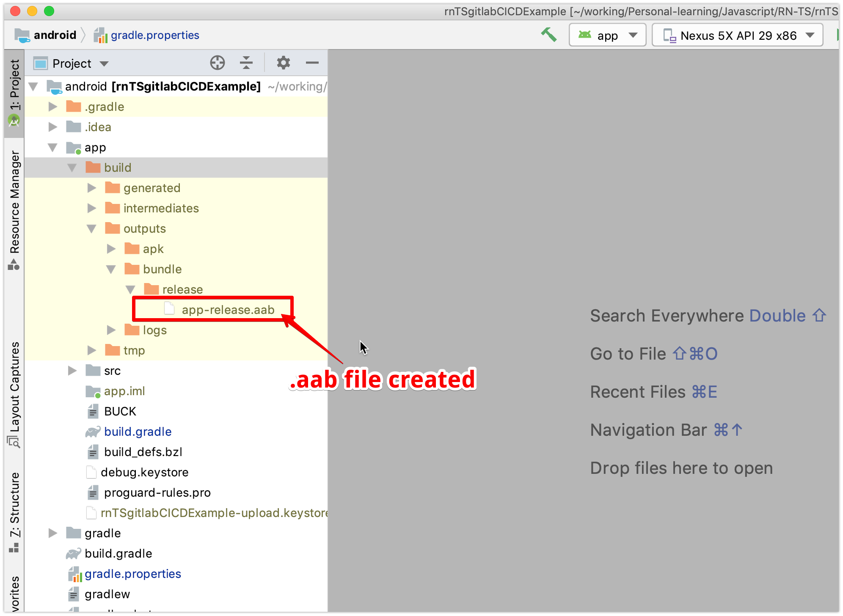Hide the Project panel with the minus icon
The height and width of the screenshot is (616, 843).
312,63
